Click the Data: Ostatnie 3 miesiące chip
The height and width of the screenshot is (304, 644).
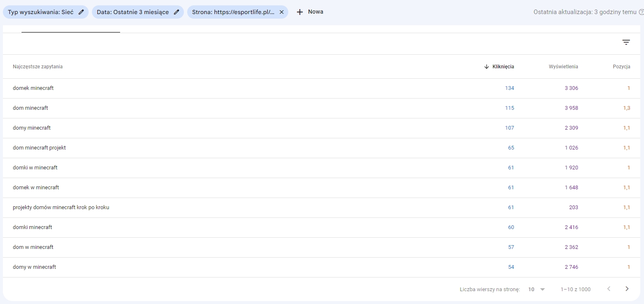[x=137, y=12]
